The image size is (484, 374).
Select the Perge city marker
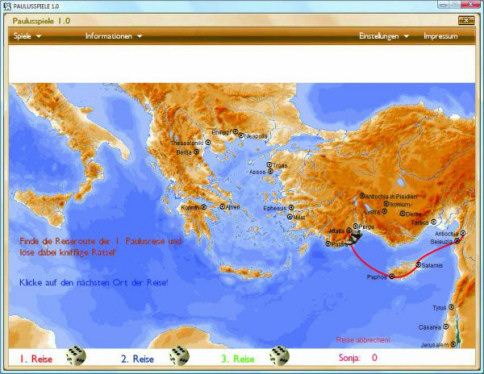[x=355, y=226]
